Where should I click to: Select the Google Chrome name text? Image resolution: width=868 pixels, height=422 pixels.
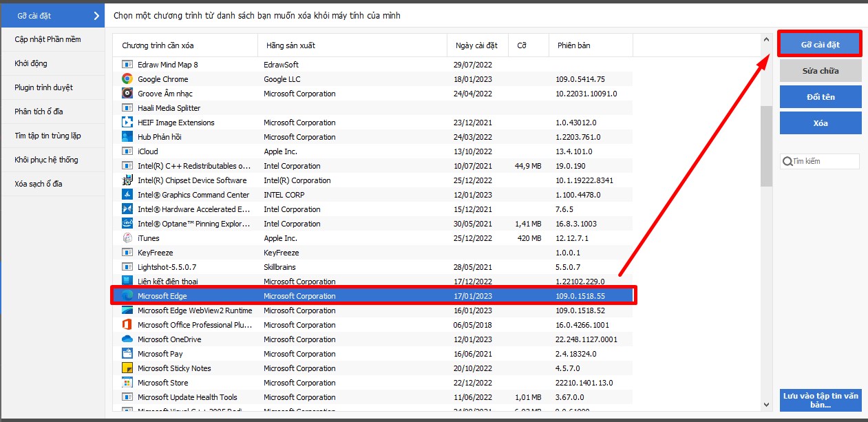162,79
